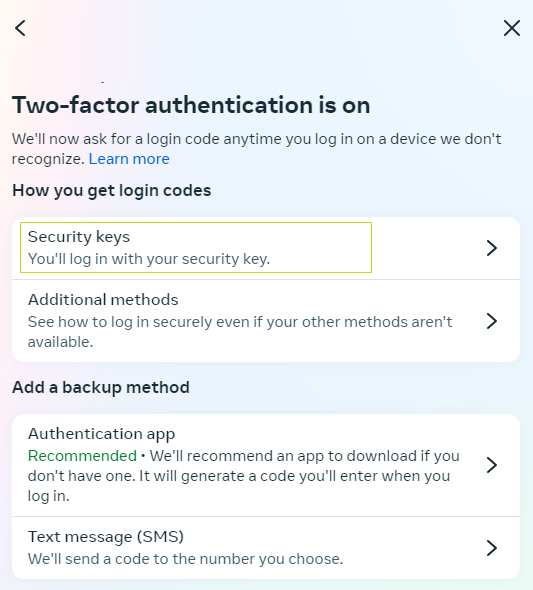Click the green Recommended label
The width and height of the screenshot is (533, 590).
point(82,456)
